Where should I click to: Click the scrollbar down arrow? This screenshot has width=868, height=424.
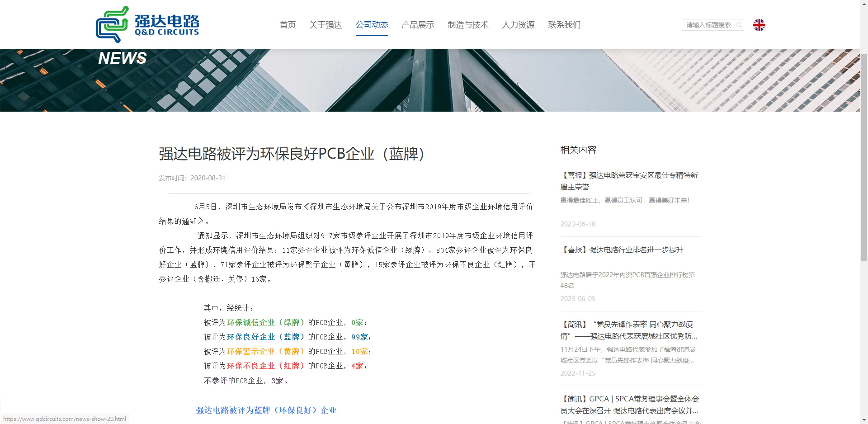[864, 420]
